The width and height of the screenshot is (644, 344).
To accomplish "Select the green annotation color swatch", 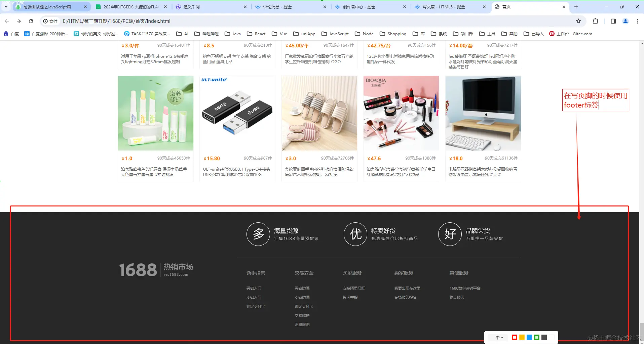I will pyautogui.click(x=537, y=337).
